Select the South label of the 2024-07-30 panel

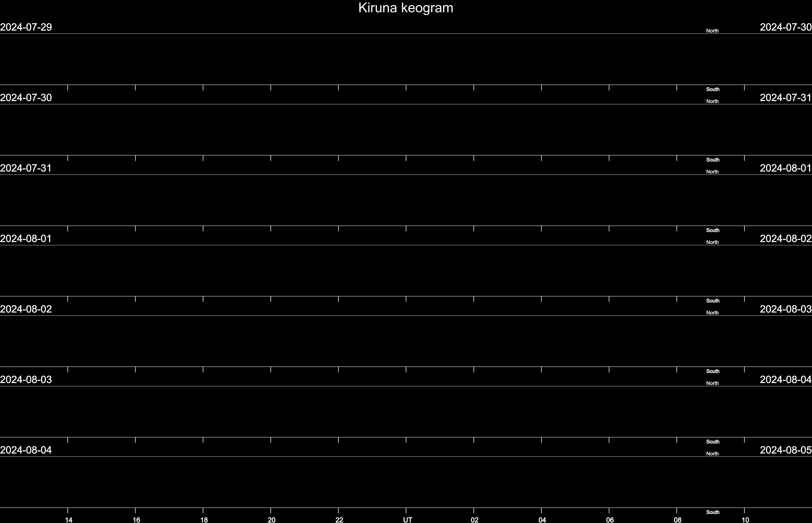coord(713,160)
